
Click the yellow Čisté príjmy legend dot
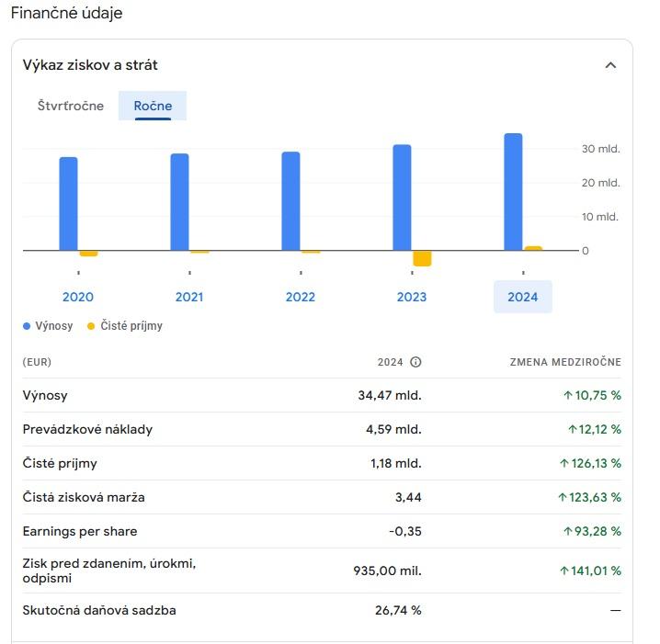(x=91, y=326)
